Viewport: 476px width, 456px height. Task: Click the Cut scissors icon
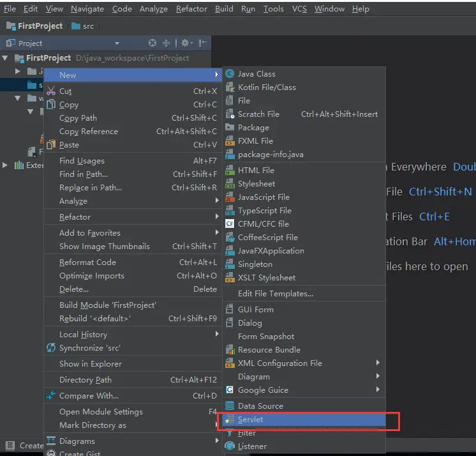[51, 91]
